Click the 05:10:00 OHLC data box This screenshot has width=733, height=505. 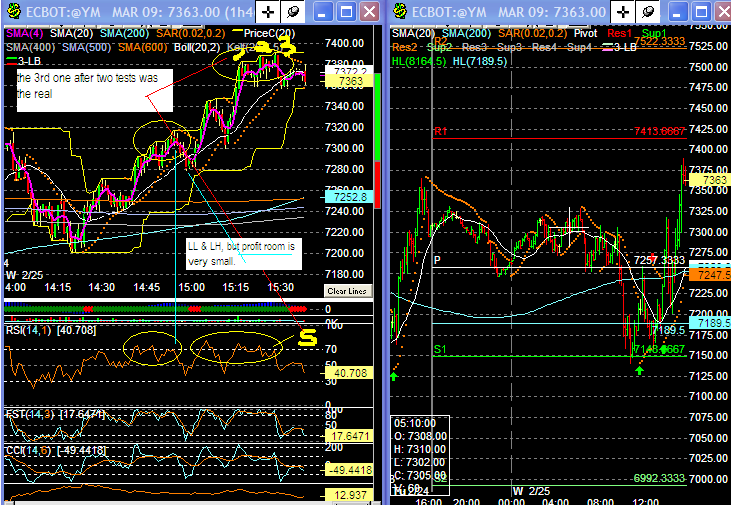point(420,455)
